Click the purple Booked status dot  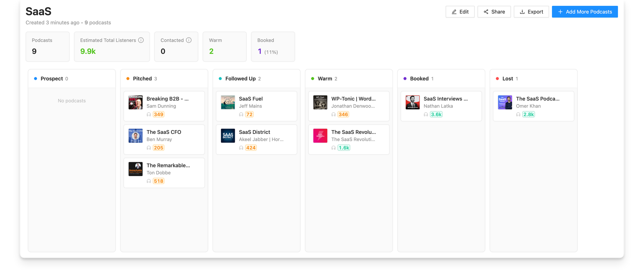click(x=405, y=79)
